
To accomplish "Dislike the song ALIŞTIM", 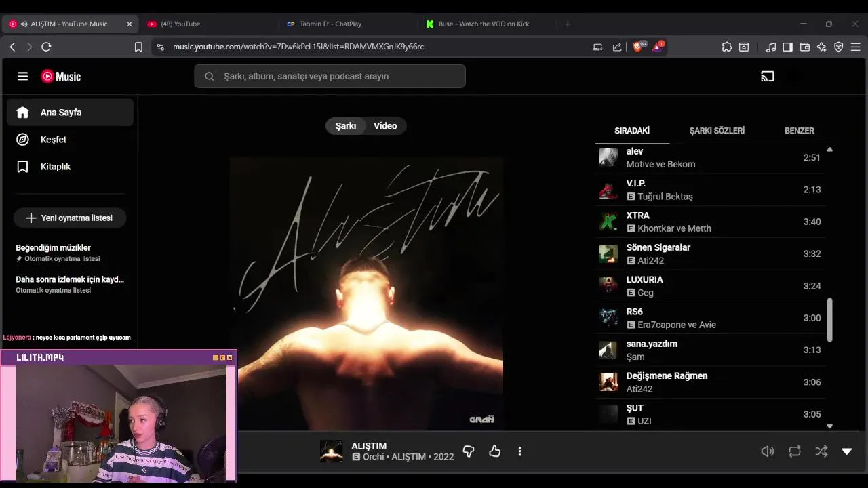I will [x=468, y=451].
